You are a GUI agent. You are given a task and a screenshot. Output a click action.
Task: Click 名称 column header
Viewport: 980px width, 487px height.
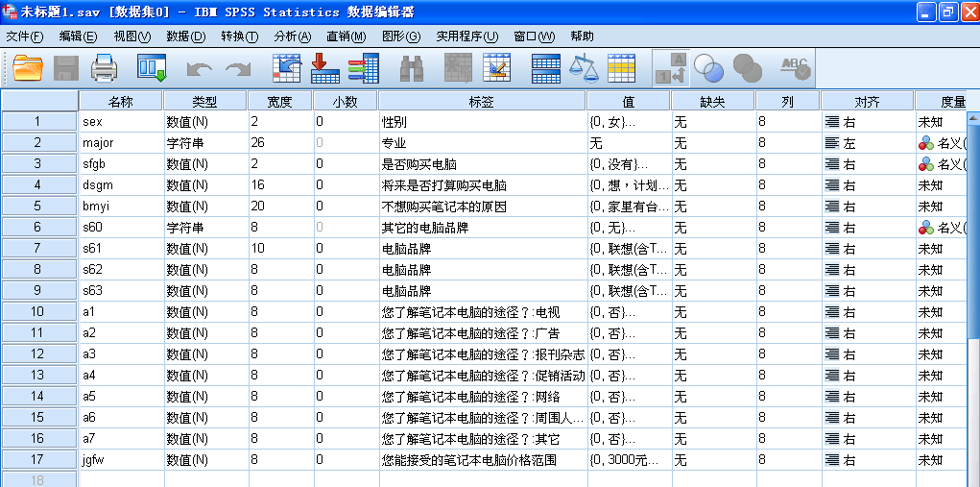[x=121, y=101]
